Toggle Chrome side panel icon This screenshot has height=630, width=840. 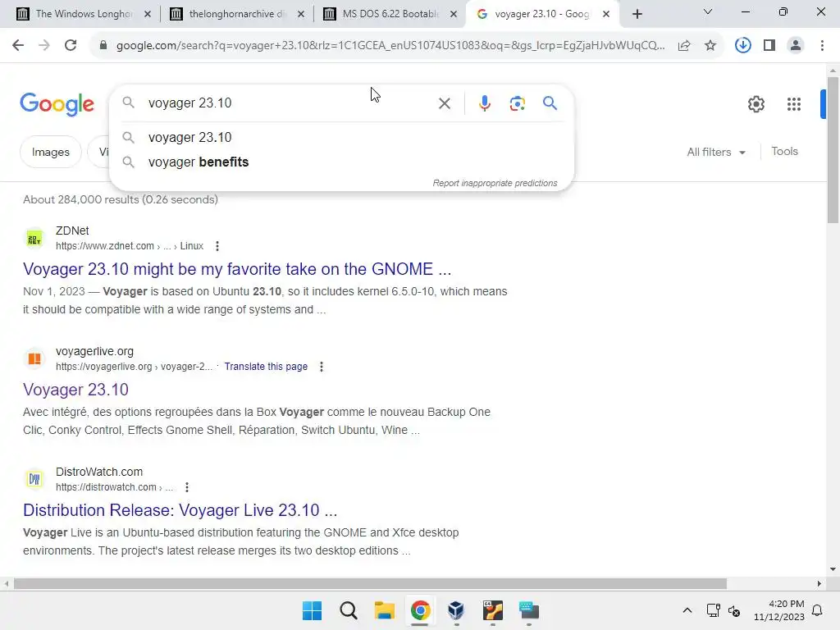[x=769, y=46]
